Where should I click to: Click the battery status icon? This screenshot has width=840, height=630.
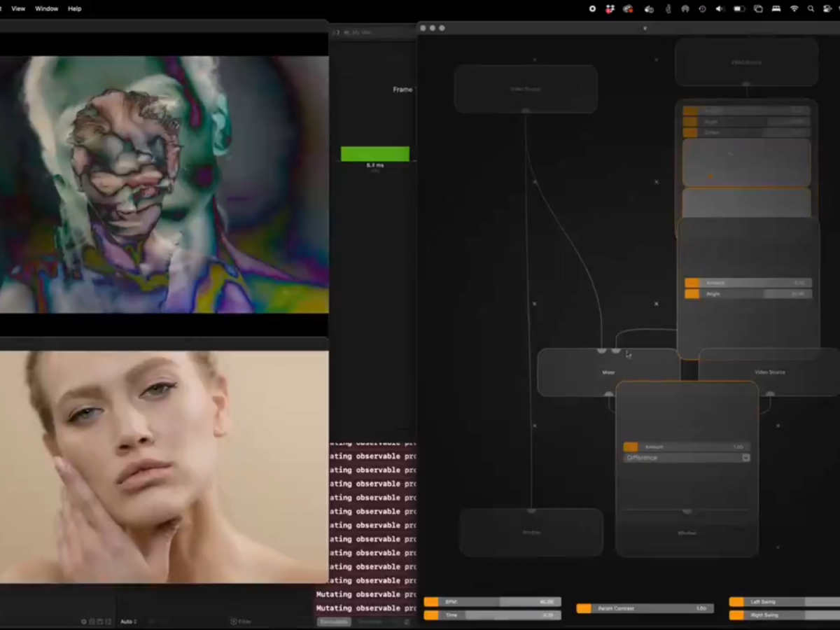[x=739, y=9]
